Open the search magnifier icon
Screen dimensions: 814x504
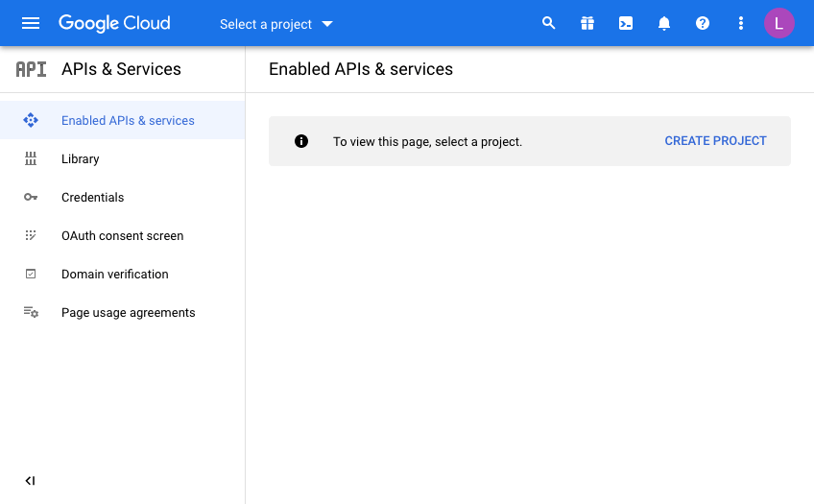pos(549,23)
